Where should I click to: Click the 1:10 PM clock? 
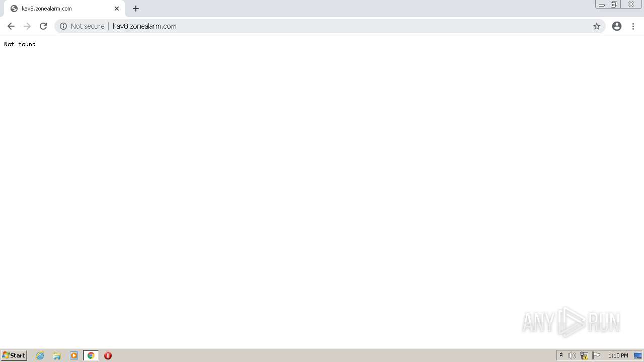(618, 355)
